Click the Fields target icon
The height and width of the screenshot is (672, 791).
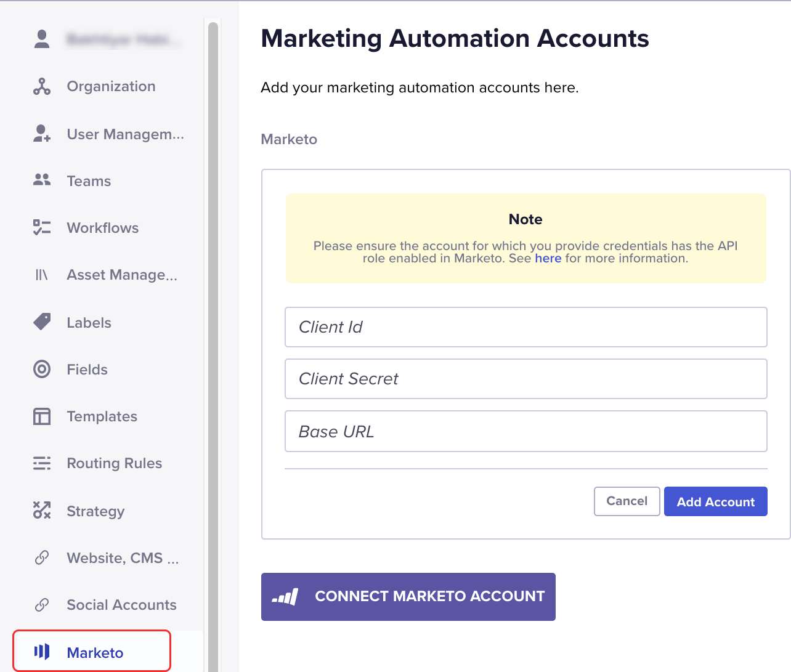point(42,369)
